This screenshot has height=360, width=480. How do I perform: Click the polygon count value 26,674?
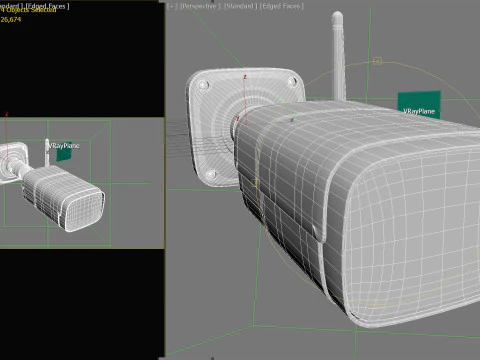coord(11,19)
